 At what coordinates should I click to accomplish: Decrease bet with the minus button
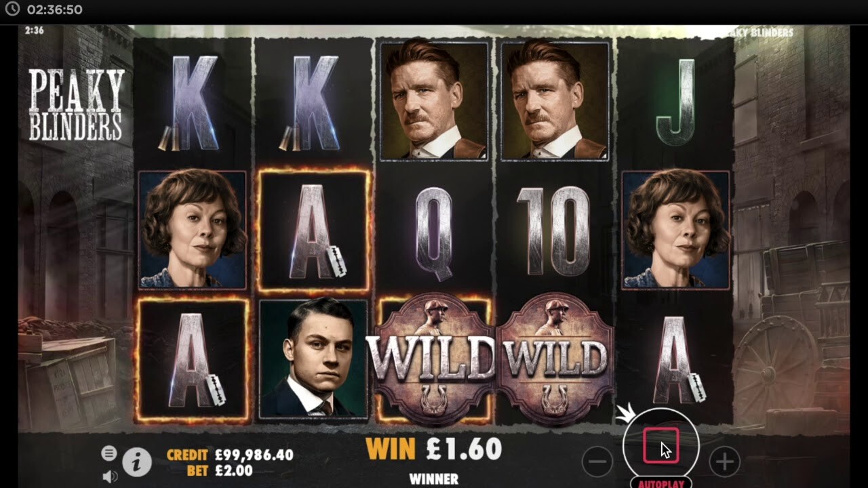(597, 462)
